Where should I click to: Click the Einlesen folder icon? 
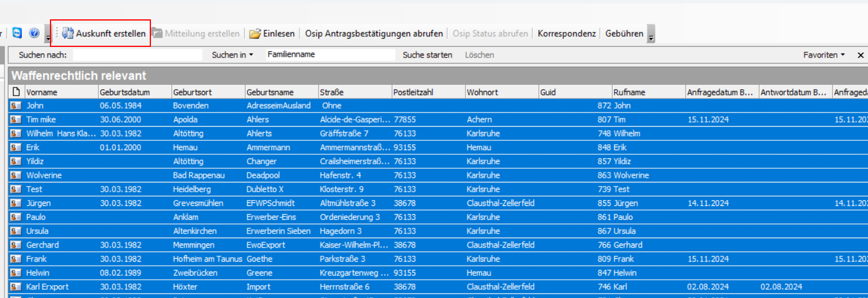(x=255, y=33)
